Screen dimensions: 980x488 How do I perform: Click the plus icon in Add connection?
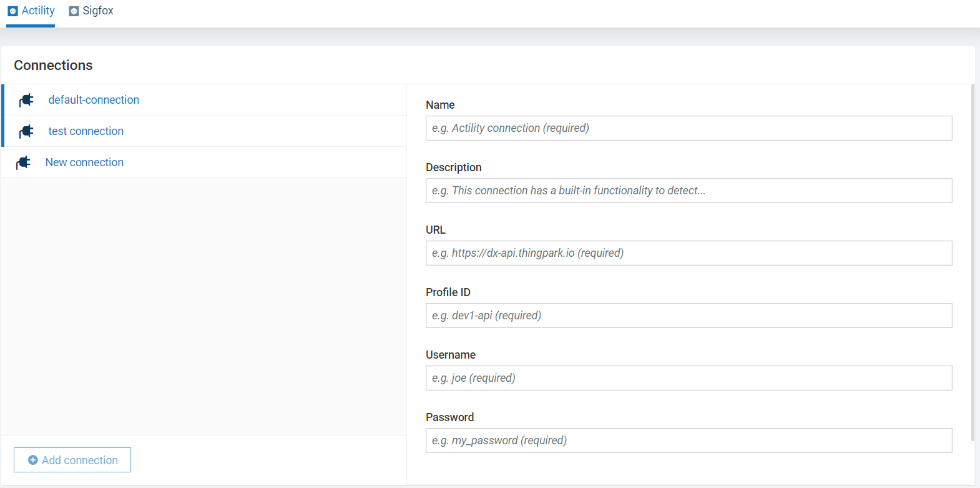click(x=33, y=461)
